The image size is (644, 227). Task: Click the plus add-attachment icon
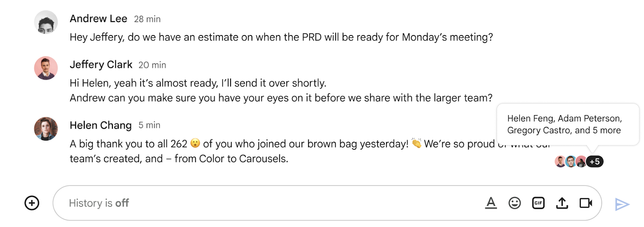pyautogui.click(x=32, y=203)
